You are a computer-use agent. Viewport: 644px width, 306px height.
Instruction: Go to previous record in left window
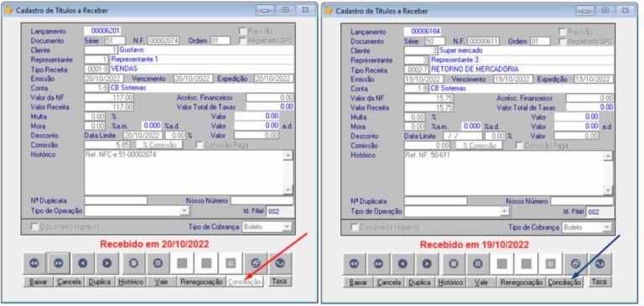[83, 264]
